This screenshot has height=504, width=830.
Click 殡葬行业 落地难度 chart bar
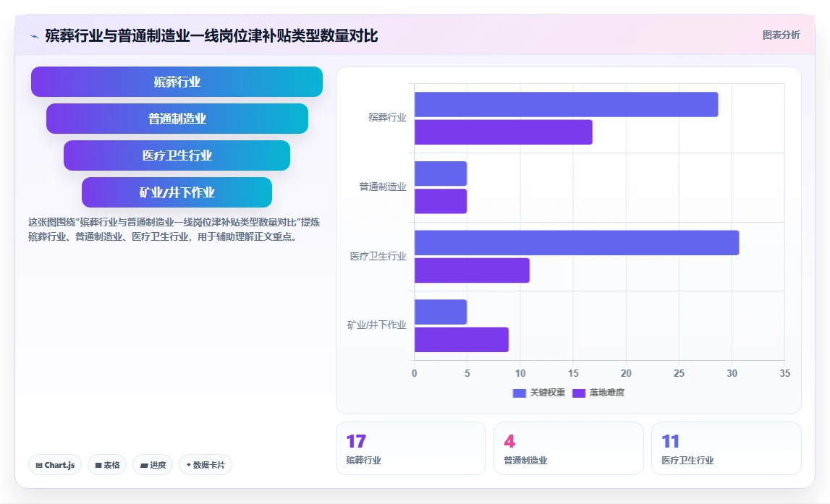(503, 132)
